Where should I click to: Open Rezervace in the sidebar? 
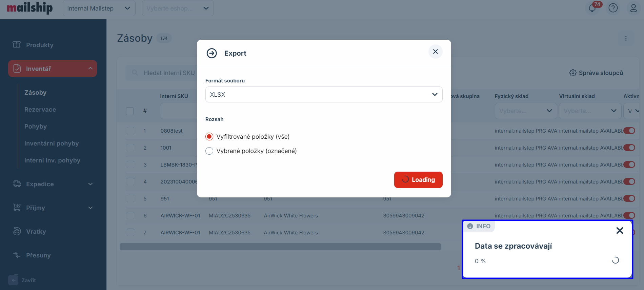40,110
